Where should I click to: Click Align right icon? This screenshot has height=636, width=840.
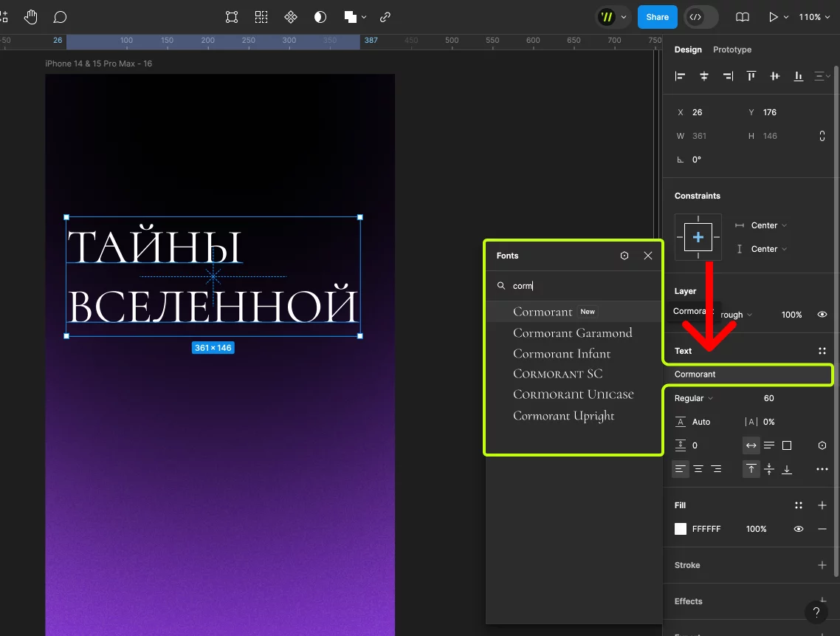click(x=728, y=76)
